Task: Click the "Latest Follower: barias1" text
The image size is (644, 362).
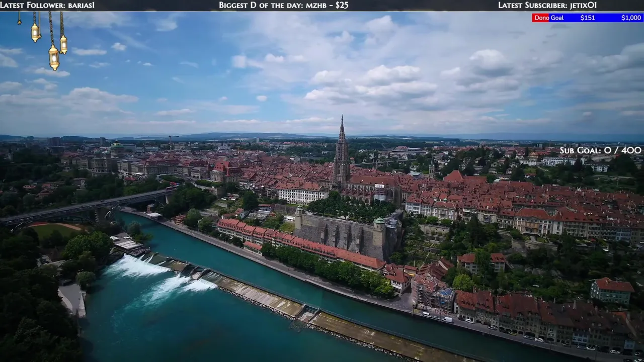Action: click(x=47, y=5)
